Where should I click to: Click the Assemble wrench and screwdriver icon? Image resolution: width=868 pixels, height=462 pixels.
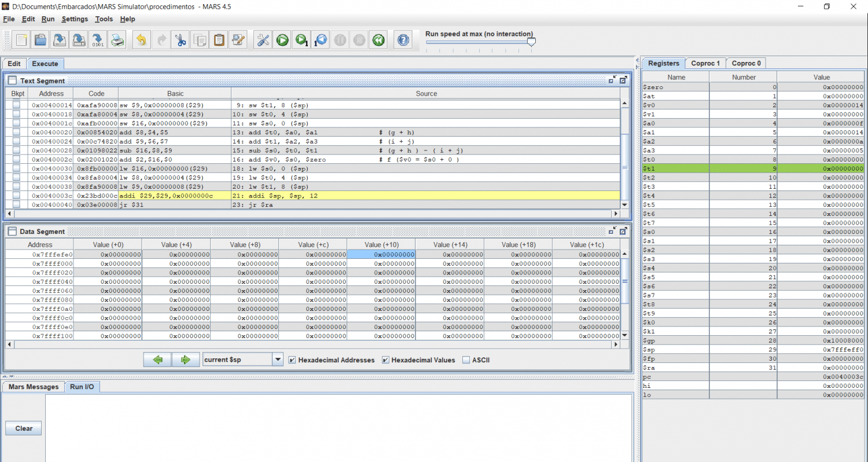coord(263,40)
